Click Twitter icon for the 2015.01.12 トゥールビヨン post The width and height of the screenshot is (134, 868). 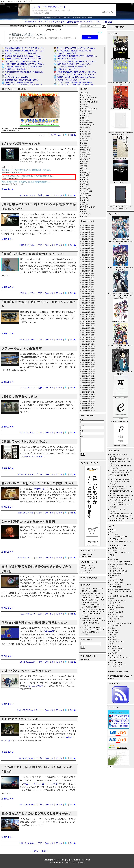(66, 340)
